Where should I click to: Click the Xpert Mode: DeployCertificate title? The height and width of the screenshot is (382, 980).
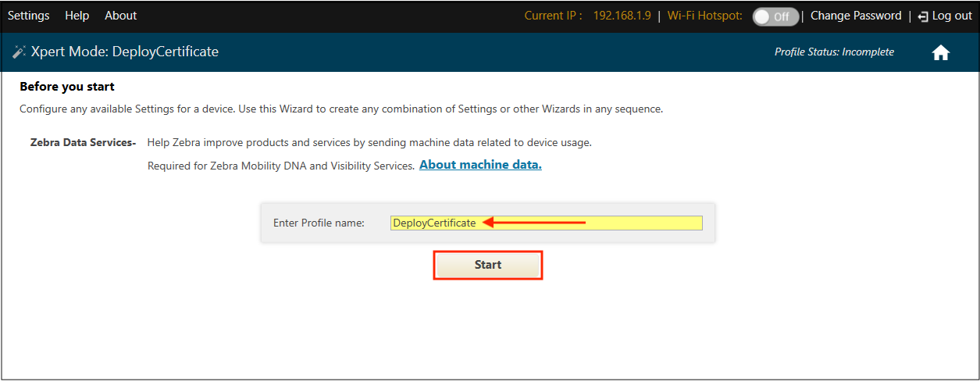coord(125,52)
